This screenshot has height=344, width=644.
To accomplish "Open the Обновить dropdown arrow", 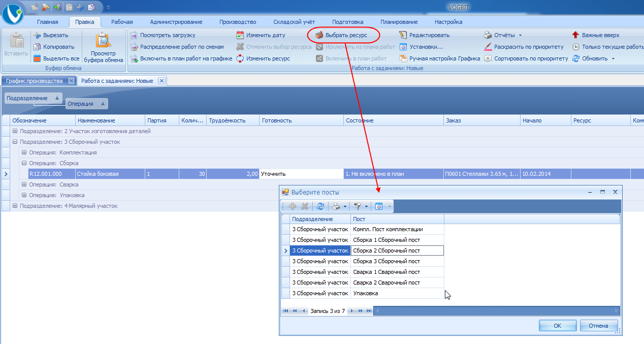I will [x=613, y=59].
